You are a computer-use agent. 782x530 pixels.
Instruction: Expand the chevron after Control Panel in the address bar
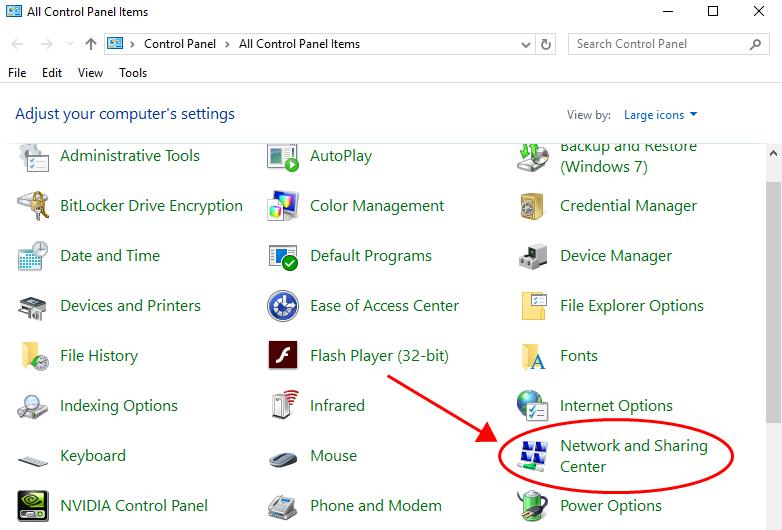227,44
